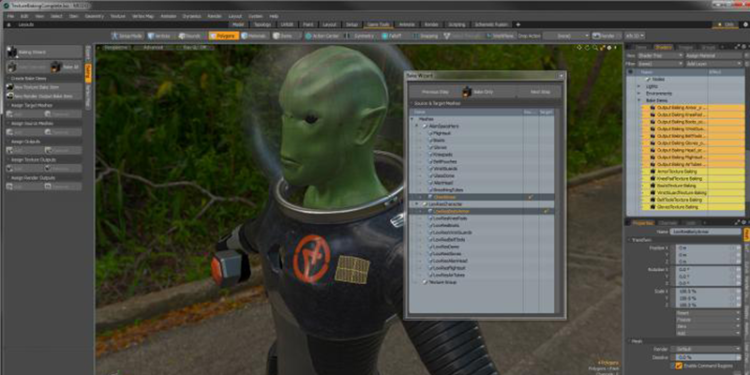The height and width of the screenshot is (375, 750).
Task: Add under Assign Texture Outputs
Action: click(x=24, y=168)
